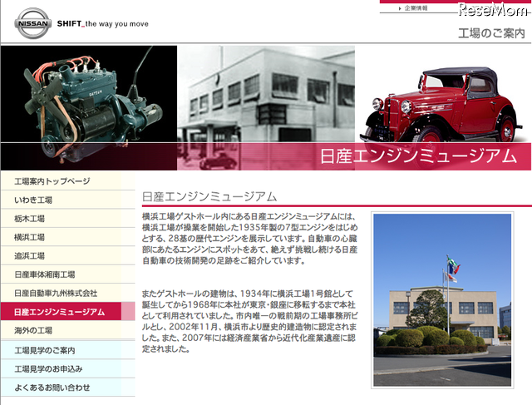This screenshot has width=532, height=405.
Task: Select 追浜工場 in the sidebar
Action: [x=68, y=256]
